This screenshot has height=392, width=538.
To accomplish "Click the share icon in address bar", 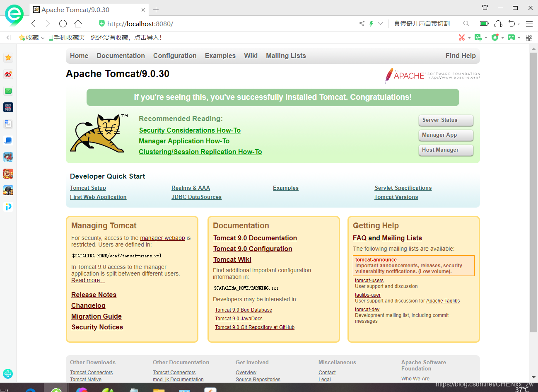I will (x=362, y=24).
